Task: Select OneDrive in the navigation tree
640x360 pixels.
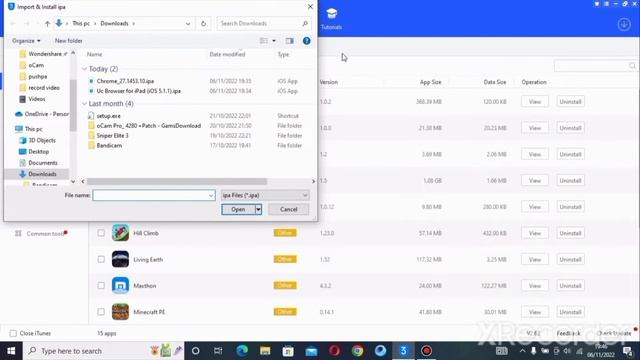Action: pyautogui.click(x=42, y=114)
